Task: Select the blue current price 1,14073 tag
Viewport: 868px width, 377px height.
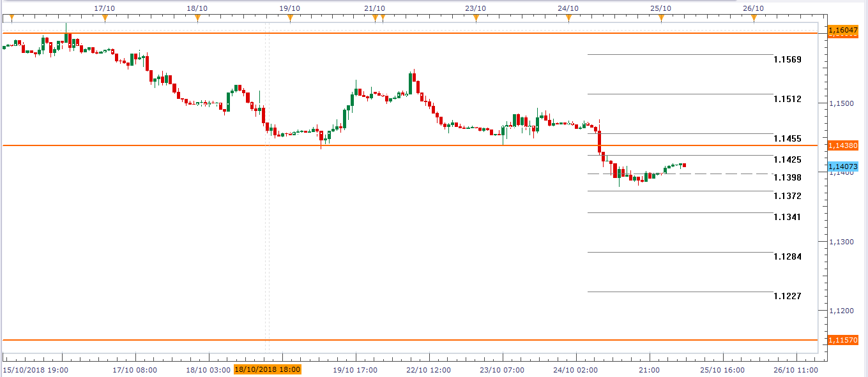Action: 842,166
